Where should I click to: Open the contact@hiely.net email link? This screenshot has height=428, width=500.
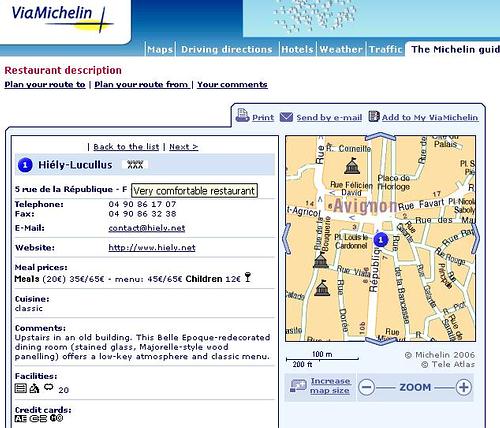[x=147, y=228]
